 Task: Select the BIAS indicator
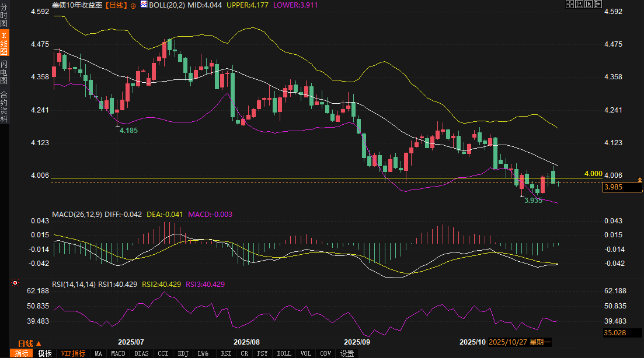142,353
